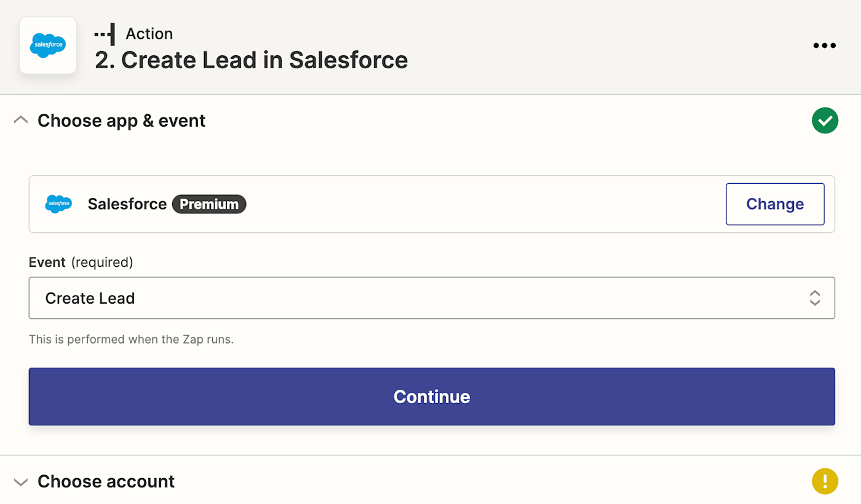
Task: Click the Event (required) field label
Action: 81,262
